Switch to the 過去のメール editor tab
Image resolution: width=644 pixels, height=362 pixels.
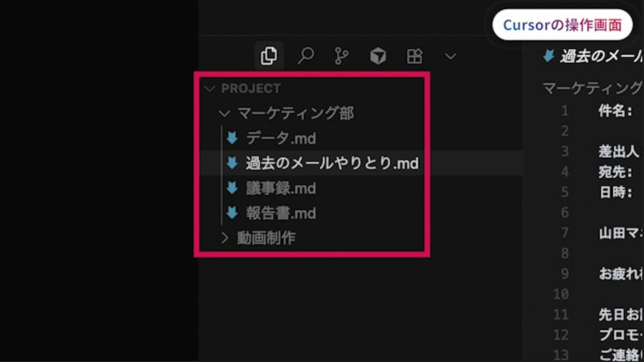point(600,57)
